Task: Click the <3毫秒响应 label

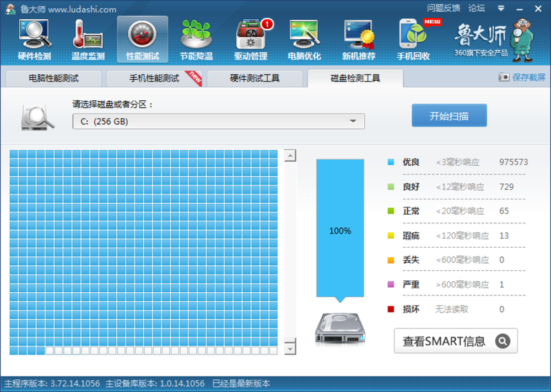Action: 457,162
